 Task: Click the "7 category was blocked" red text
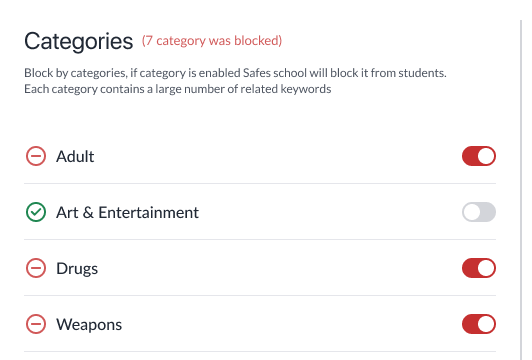(212, 41)
